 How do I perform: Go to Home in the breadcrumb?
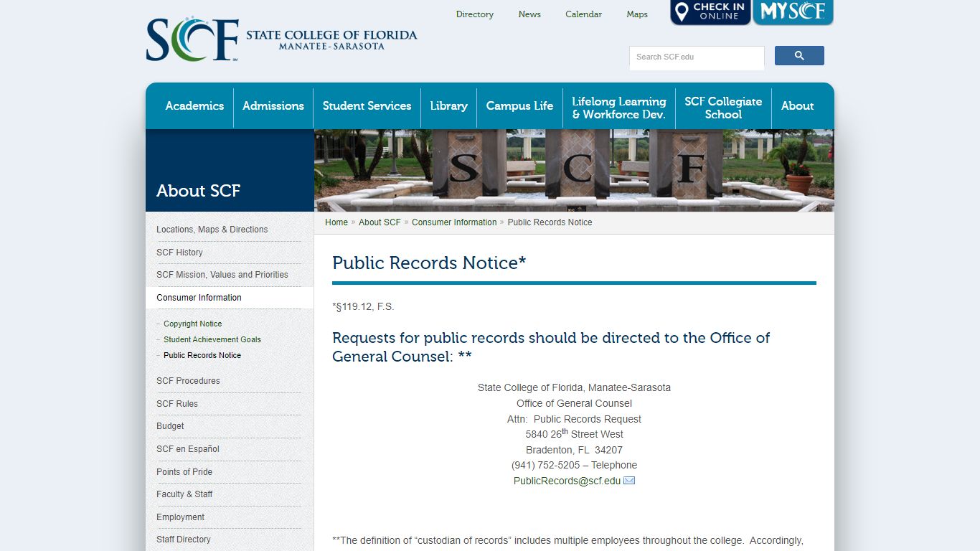point(336,222)
